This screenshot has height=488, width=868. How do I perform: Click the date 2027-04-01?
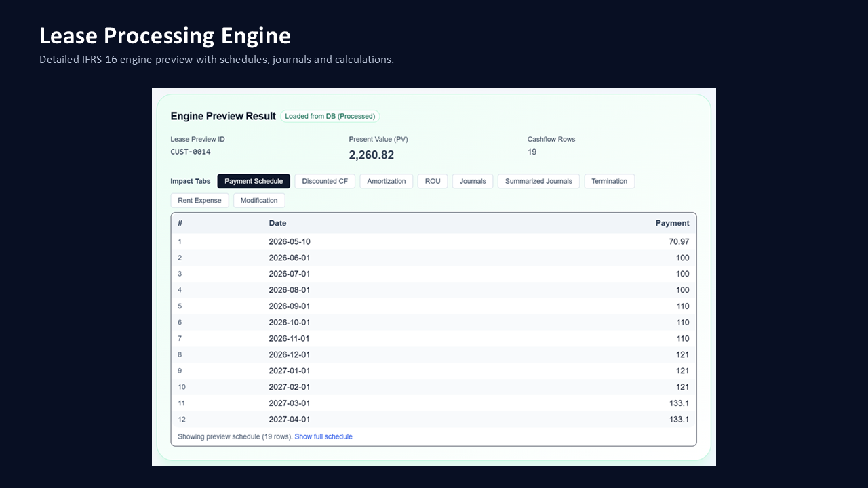click(290, 420)
